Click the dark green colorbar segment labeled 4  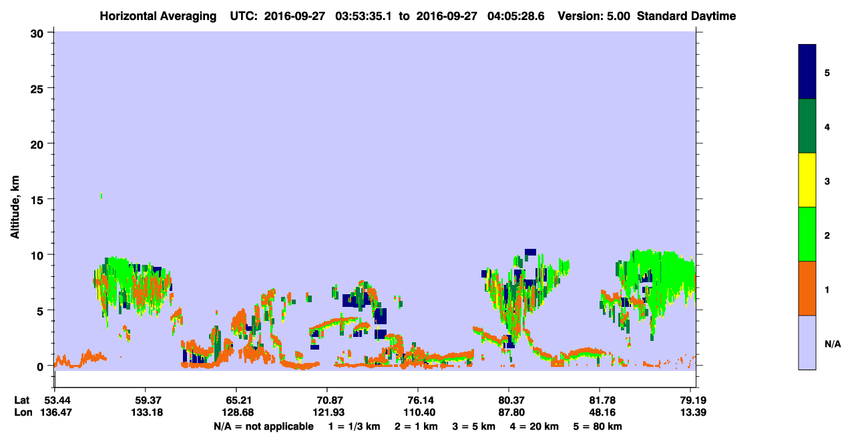(x=807, y=126)
